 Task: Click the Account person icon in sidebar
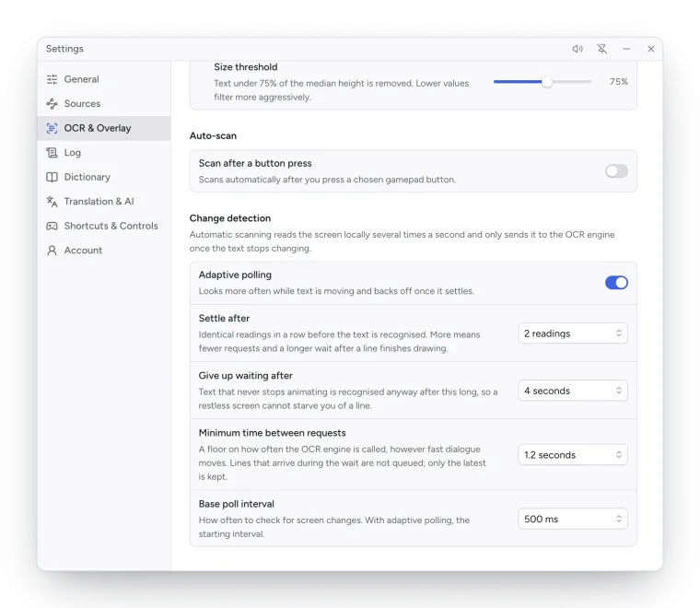coord(52,251)
